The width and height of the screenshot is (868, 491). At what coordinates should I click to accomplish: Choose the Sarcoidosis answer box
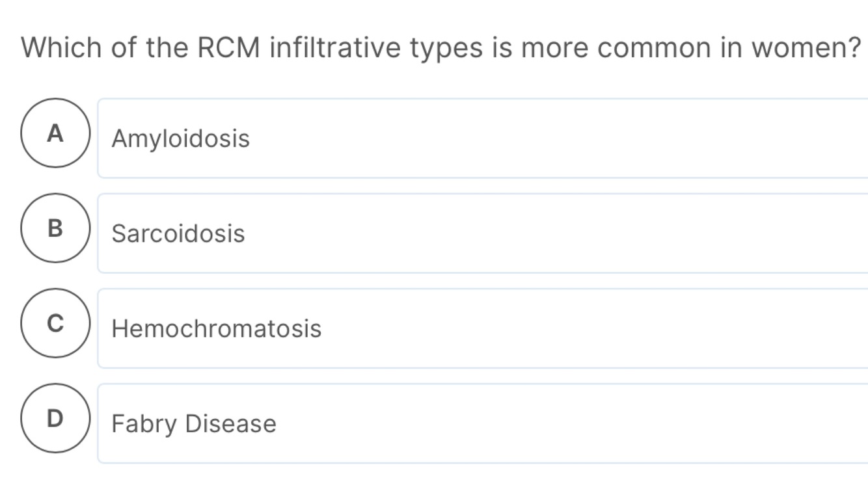[x=483, y=233]
